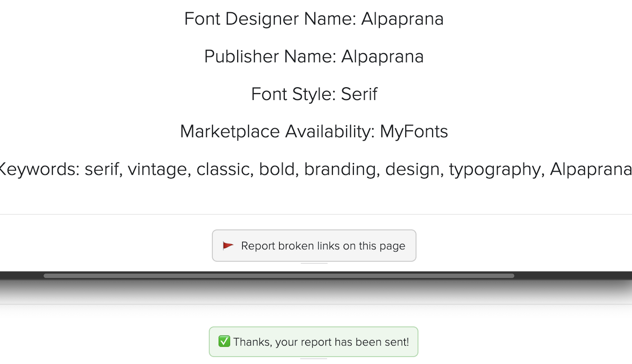
Task: Click the Marketplace Availability label
Action: coord(277,131)
